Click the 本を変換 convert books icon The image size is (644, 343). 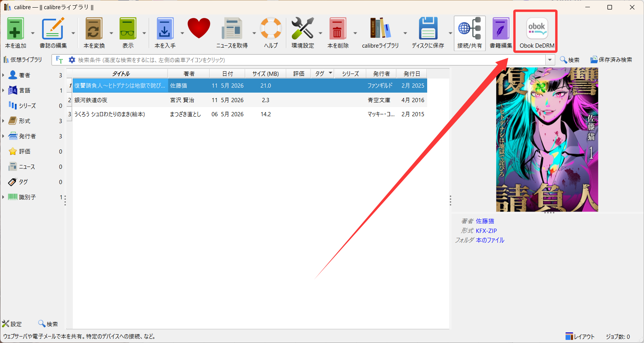(94, 29)
